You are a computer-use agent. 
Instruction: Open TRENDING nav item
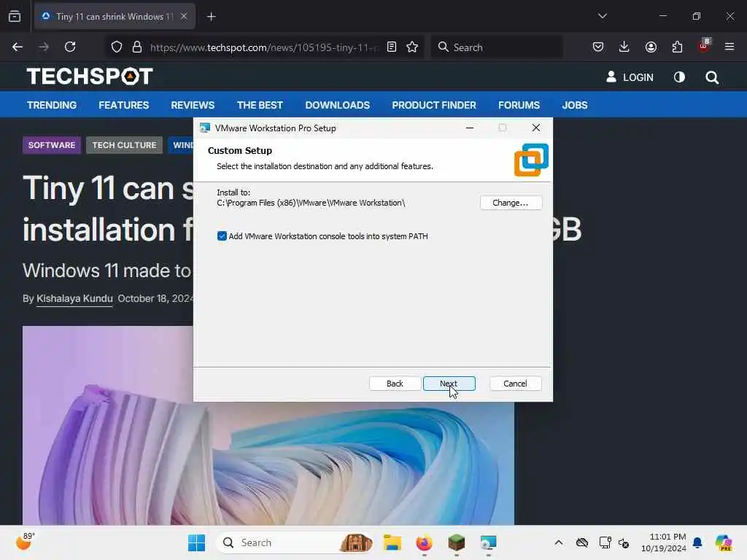(x=52, y=105)
